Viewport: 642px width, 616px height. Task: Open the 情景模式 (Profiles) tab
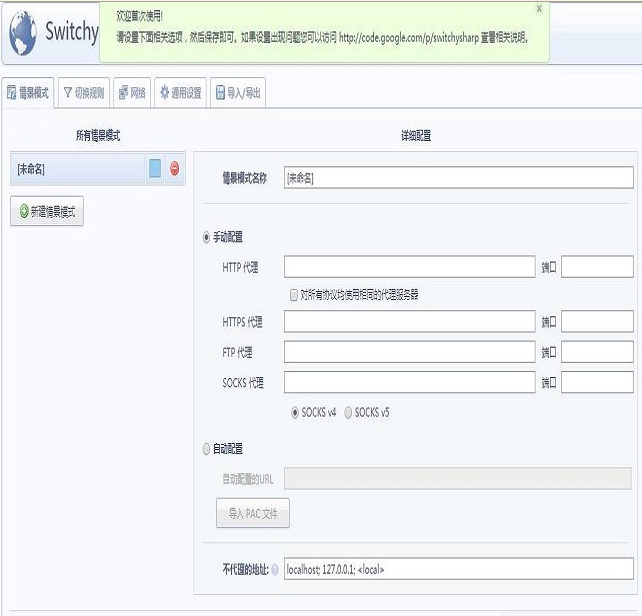pos(28,93)
